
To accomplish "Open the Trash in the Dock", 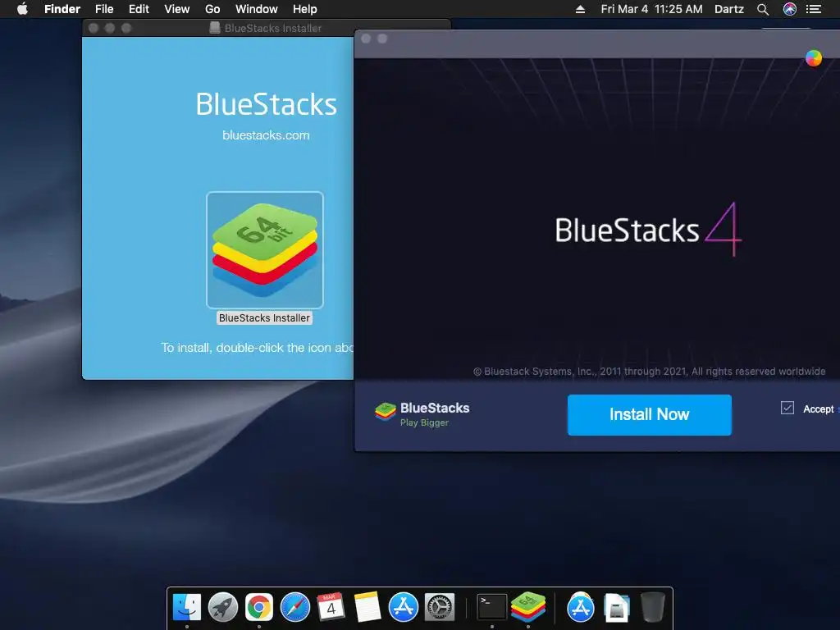I will point(652,608).
